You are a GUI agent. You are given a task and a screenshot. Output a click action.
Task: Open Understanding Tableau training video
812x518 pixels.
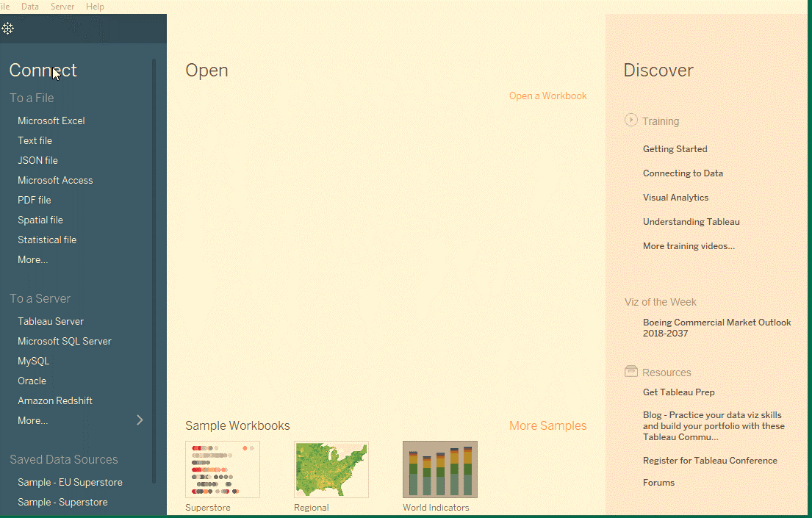pos(691,222)
